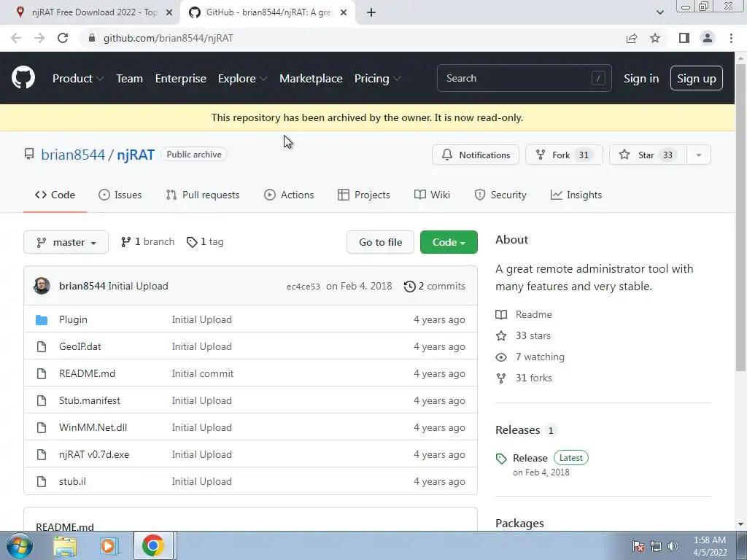
Task: Switch to the Pull requests tab
Action: [203, 195]
